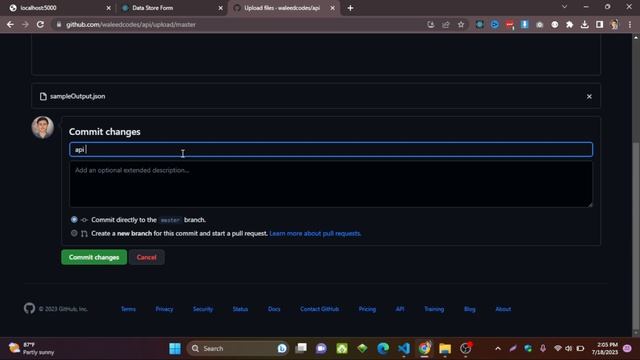Open the Chrome profile avatar
Screen dimensions: 640x360
pos(614,24)
